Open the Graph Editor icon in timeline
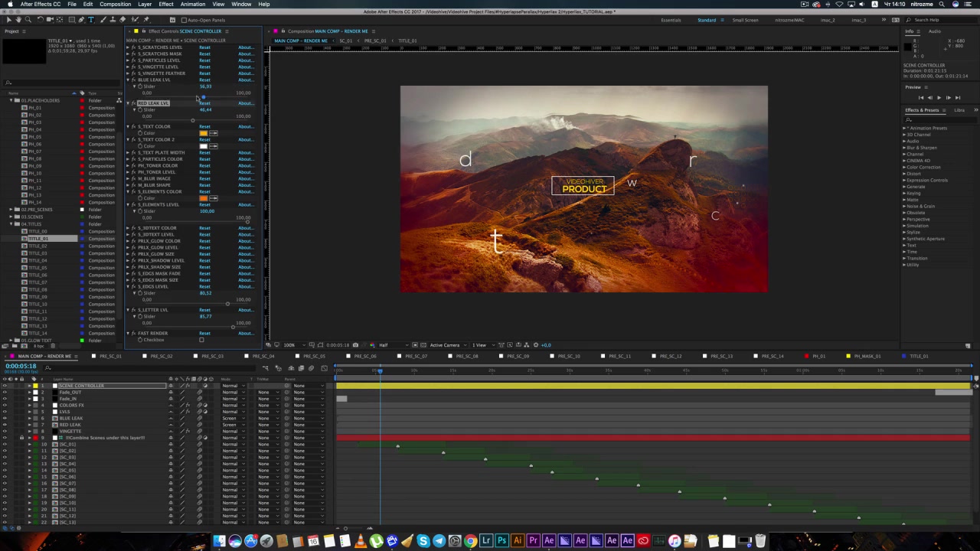 (x=325, y=368)
